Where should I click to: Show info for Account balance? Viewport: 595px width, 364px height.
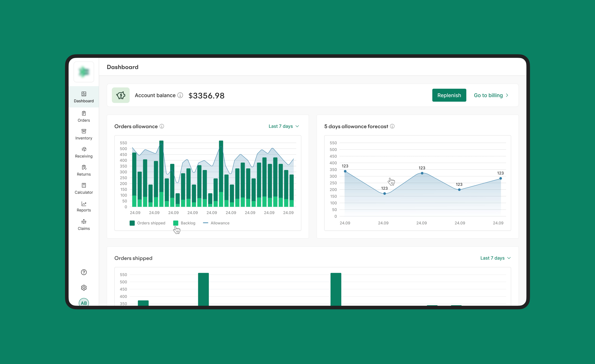(x=180, y=95)
